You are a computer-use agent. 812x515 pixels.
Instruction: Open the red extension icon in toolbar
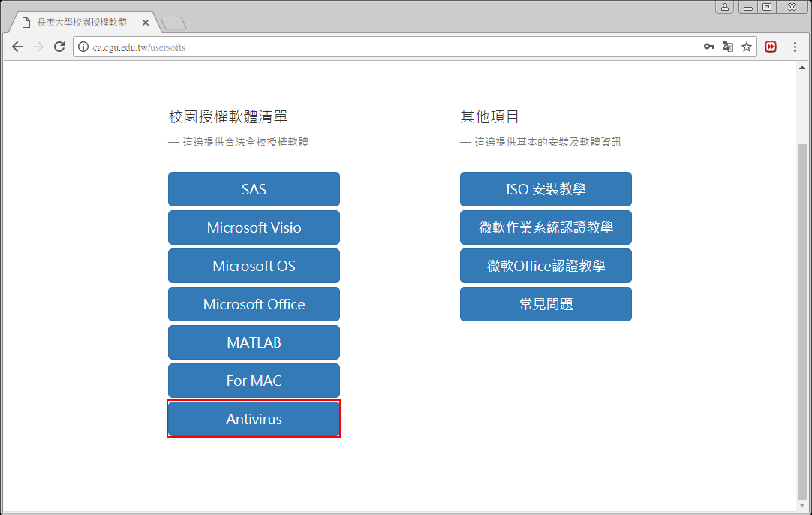[771, 47]
